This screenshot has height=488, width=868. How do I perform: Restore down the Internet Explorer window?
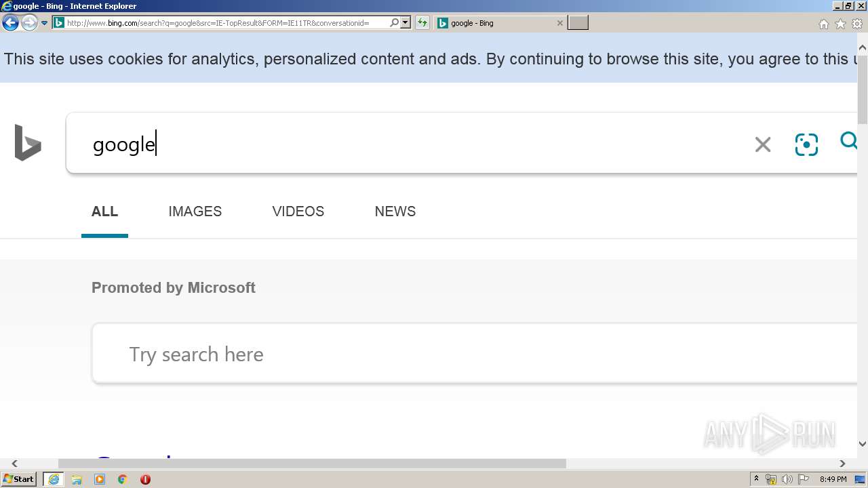(848, 6)
